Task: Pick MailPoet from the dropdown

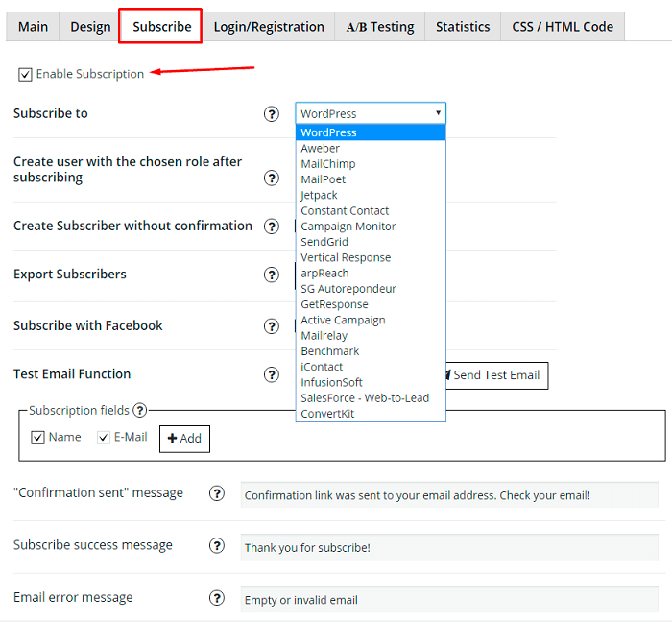Action: click(371, 179)
